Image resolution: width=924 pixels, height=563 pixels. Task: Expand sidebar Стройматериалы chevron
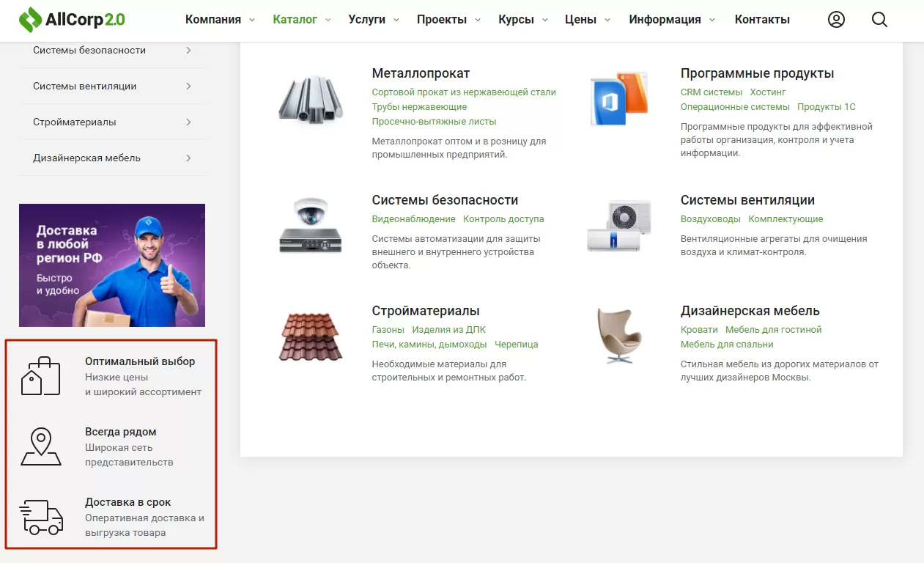tap(188, 122)
